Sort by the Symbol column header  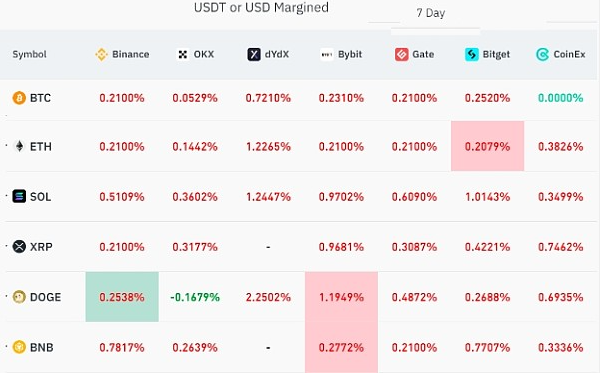pos(29,54)
